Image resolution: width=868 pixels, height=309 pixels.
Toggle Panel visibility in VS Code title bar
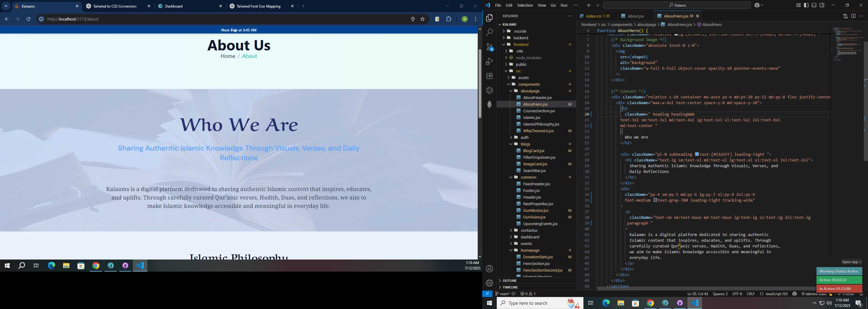814,5
